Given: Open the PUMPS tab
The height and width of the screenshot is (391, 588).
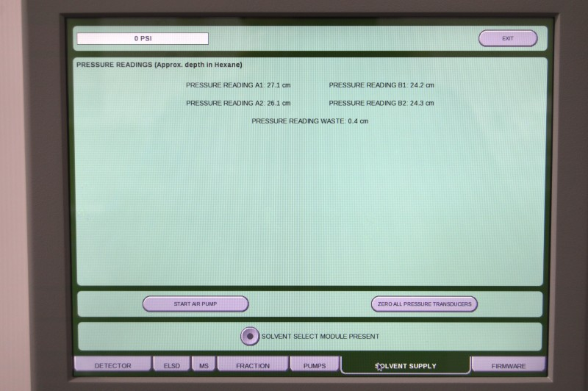Looking at the screenshot, I should 315,365.
